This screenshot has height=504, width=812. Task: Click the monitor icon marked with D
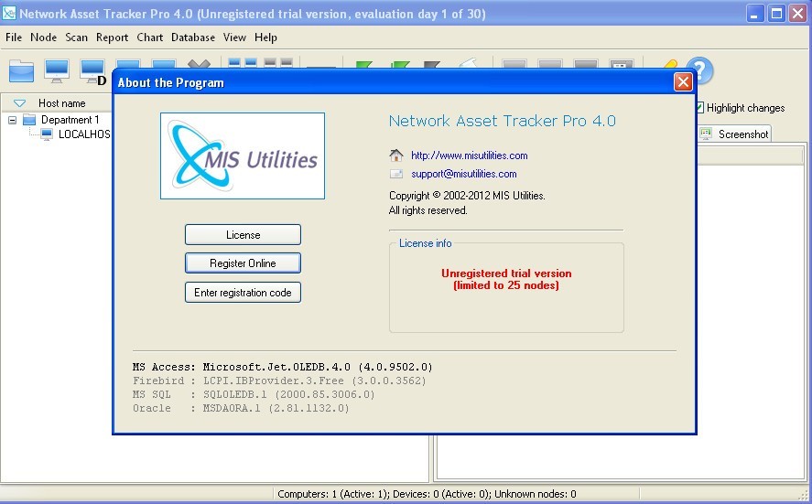(93, 72)
